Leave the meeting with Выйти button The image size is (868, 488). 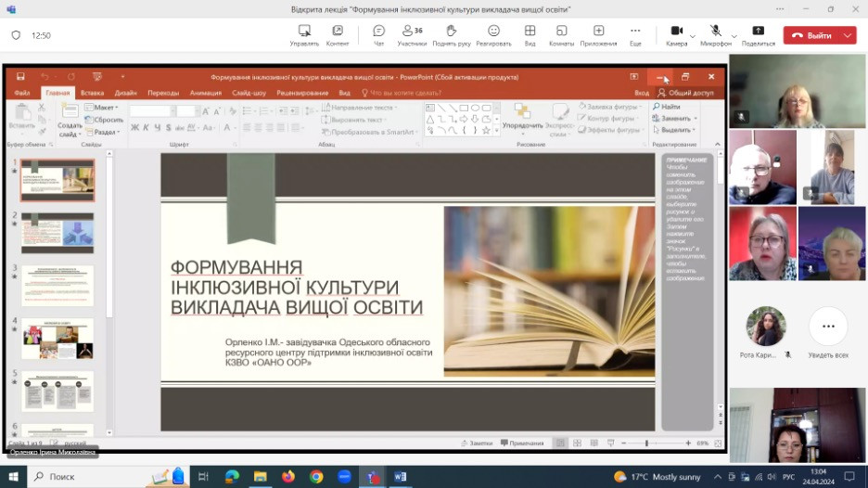[x=812, y=35]
